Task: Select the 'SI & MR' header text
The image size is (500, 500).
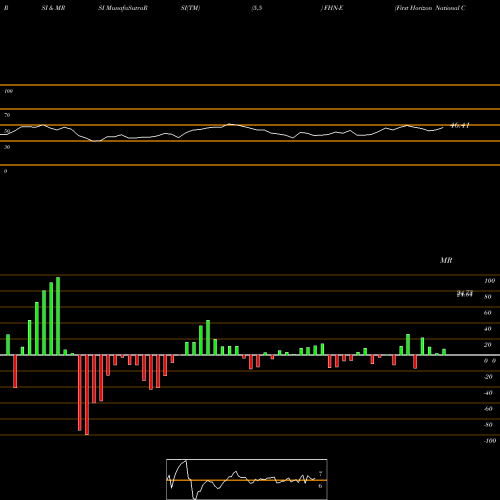Action: point(53,8)
